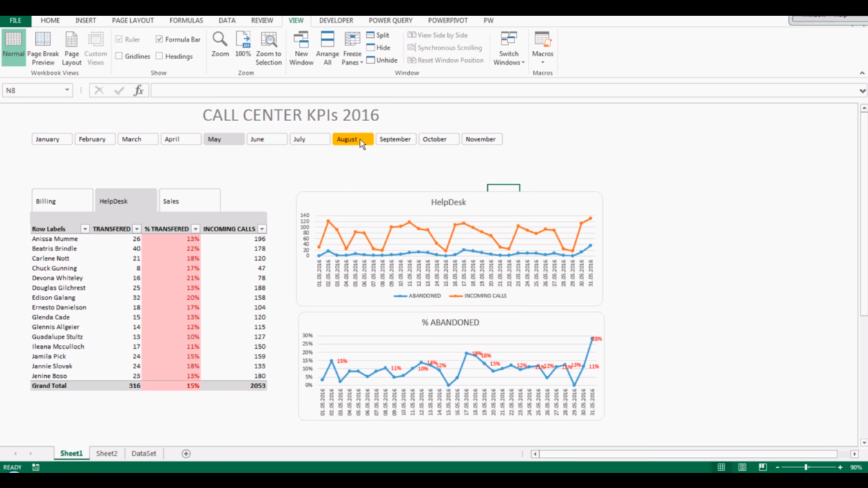The height and width of the screenshot is (488, 868).
Task: Unhide a hidden window
Action: [x=382, y=60]
